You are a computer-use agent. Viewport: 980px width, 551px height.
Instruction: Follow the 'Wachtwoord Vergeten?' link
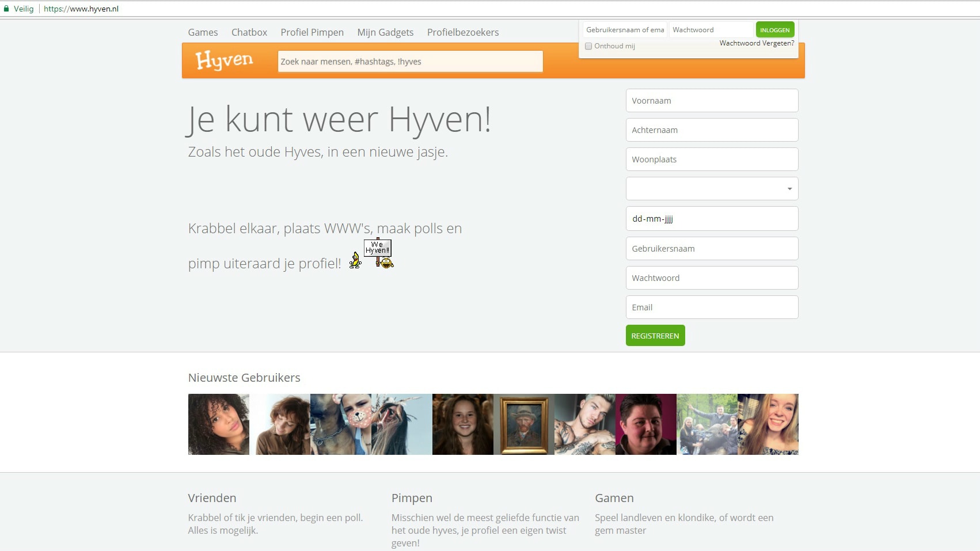757,43
